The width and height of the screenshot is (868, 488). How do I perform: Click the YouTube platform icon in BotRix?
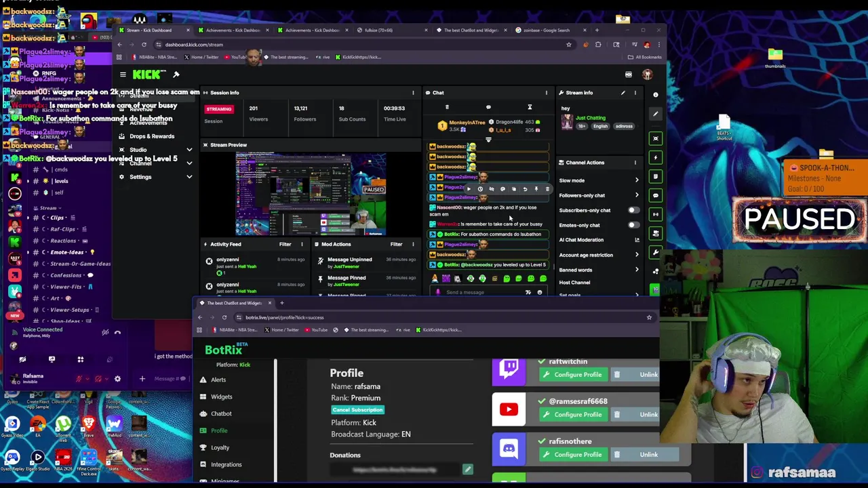(x=509, y=409)
